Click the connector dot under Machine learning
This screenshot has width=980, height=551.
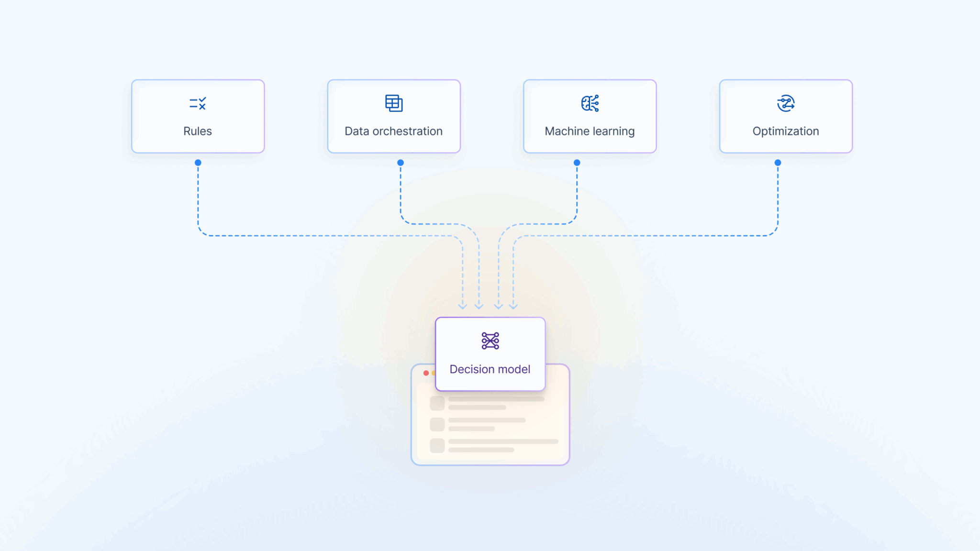[x=577, y=163]
